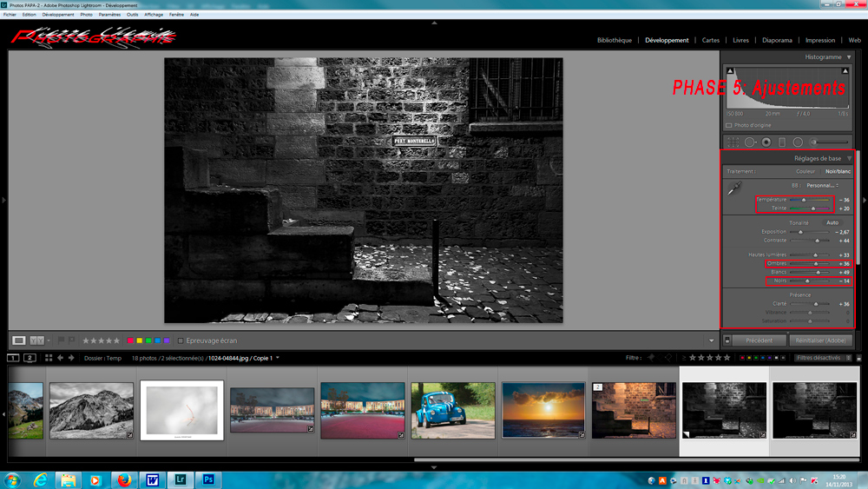Open the Bibliothèque module
Viewport: 868px width, 489px height.
click(614, 40)
